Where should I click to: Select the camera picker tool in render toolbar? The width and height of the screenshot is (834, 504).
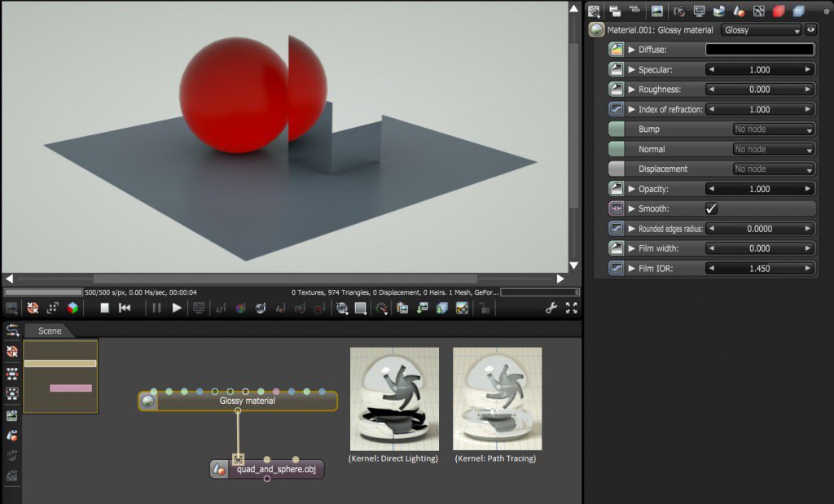342,309
